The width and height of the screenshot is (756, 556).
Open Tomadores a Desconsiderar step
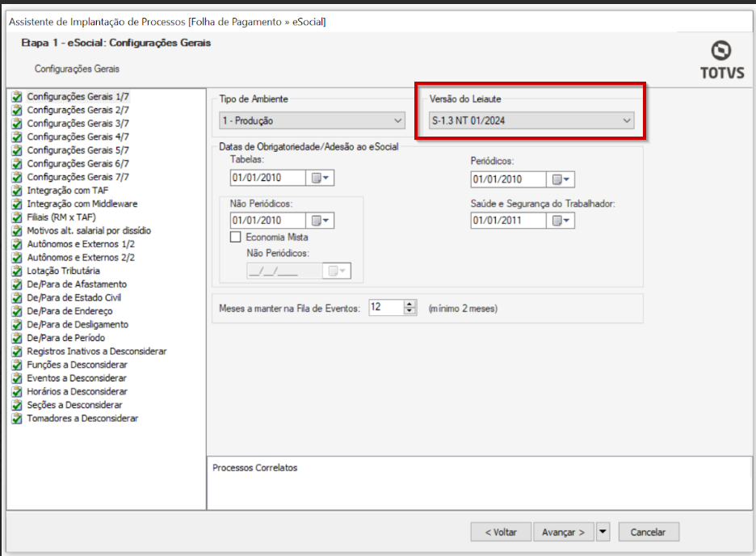coord(82,419)
